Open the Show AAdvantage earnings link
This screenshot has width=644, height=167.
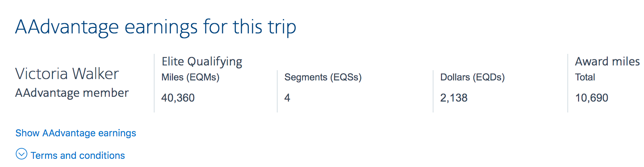(x=76, y=133)
